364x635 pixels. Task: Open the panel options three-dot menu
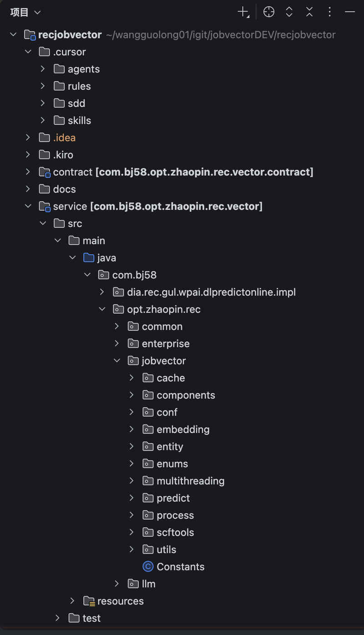click(x=330, y=12)
